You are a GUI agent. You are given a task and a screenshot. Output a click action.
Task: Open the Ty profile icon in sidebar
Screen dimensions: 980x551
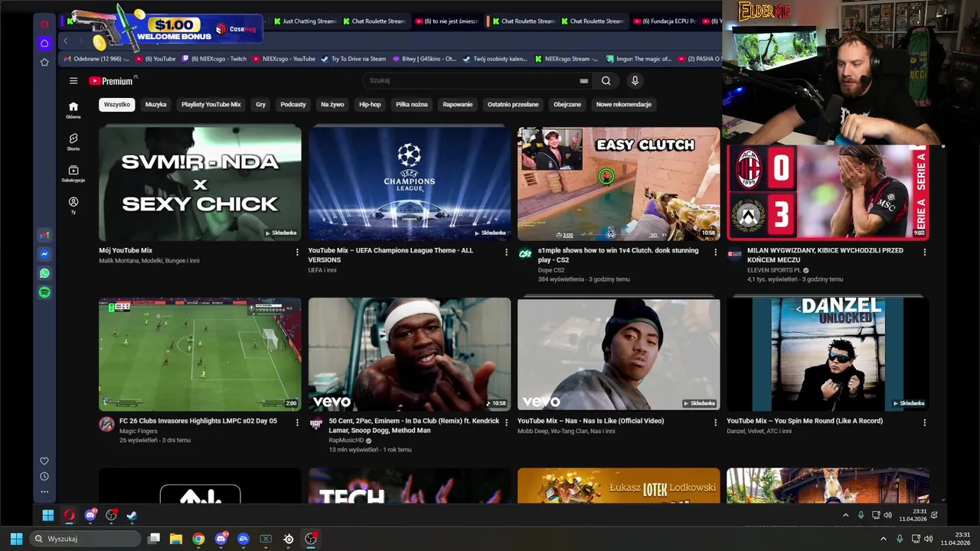coord(73,205)
